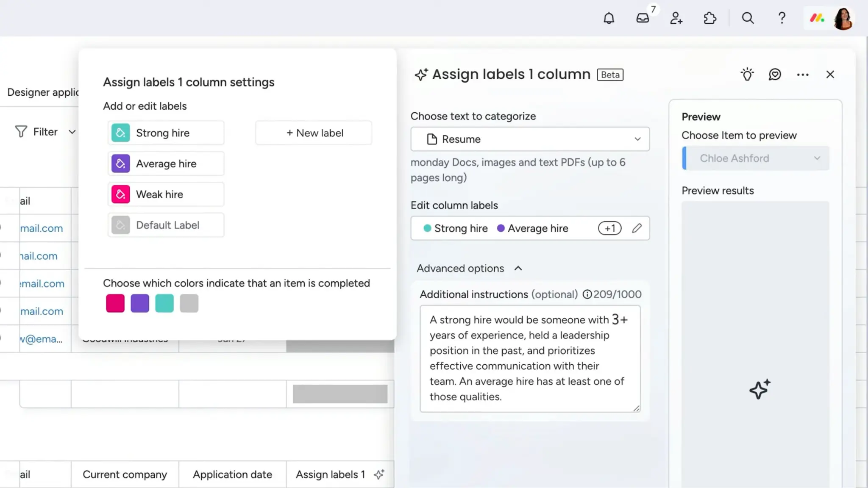Click the lightbulb tips icon
Image resolution: width=868 pixels, height=488 pixels.
pos(747,75)
